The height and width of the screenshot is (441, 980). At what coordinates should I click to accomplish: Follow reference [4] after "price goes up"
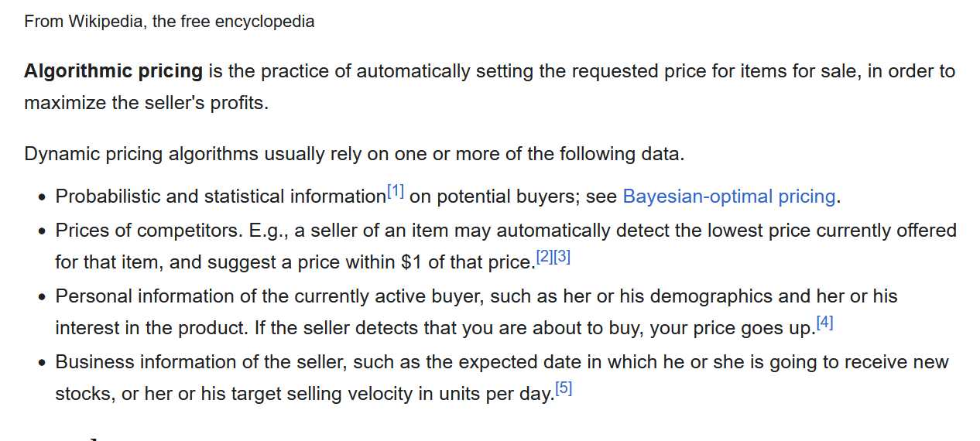(x=824, y=323)
